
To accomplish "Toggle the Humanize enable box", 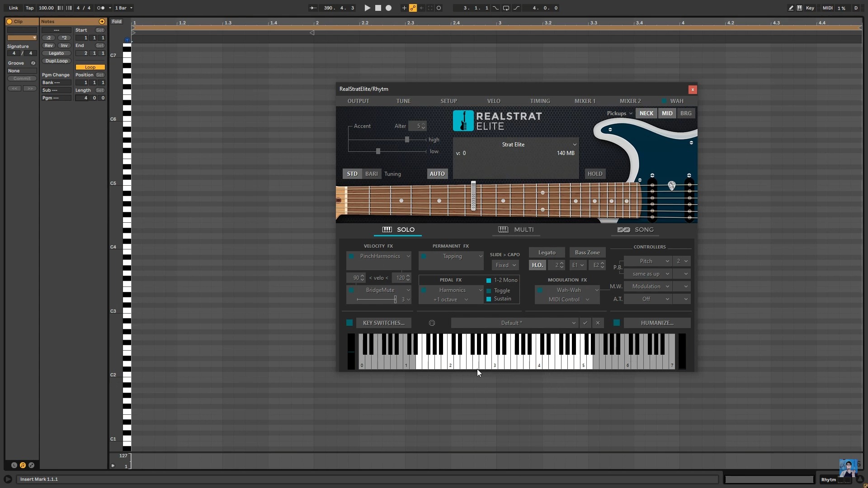I will 616,323.
